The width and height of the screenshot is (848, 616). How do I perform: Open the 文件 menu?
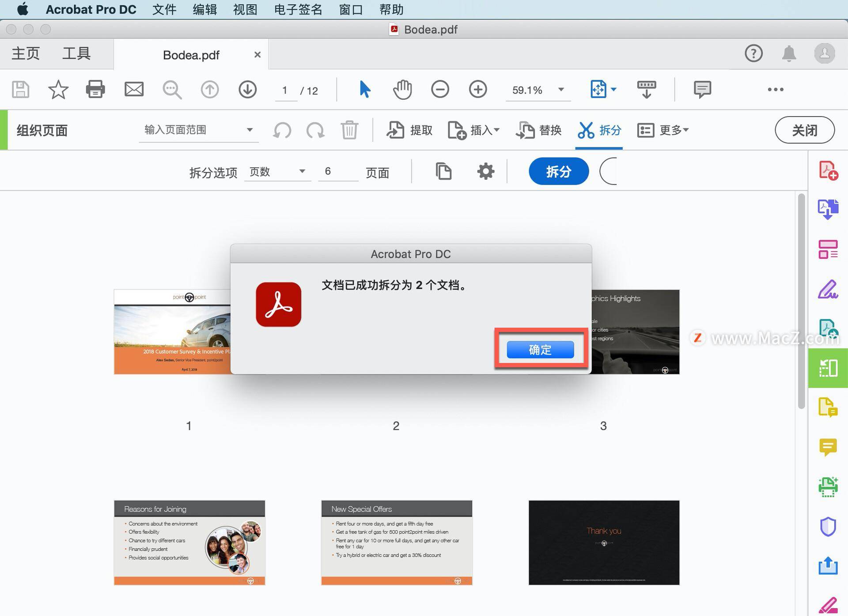(x=164, y=9)
